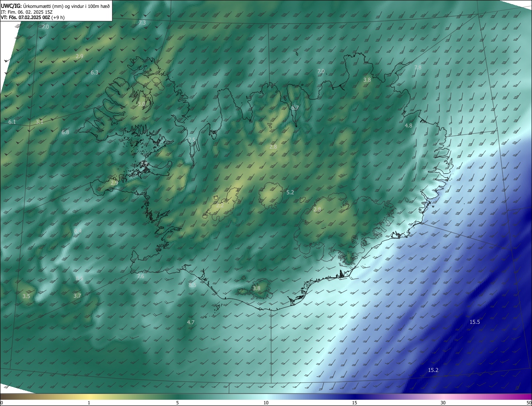Click the 6.7 value in north Iceland

(x=295, y=108)
